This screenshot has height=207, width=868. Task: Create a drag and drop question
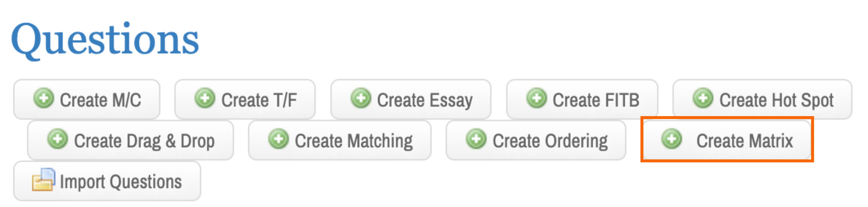tap(130, 140)
